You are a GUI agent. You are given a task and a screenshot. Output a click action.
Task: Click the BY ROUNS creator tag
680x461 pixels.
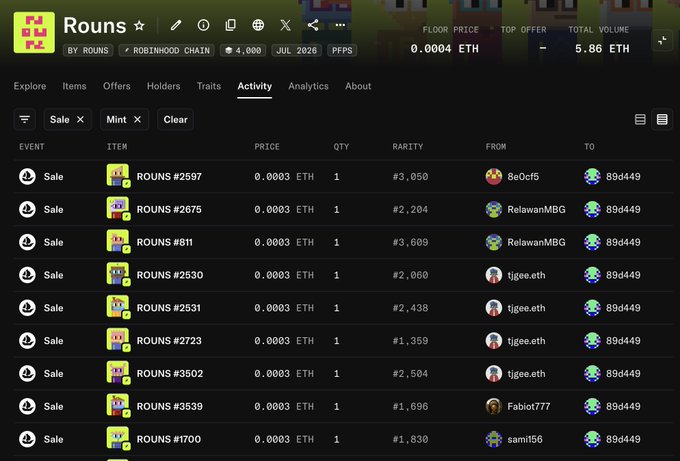coord(88,50)
